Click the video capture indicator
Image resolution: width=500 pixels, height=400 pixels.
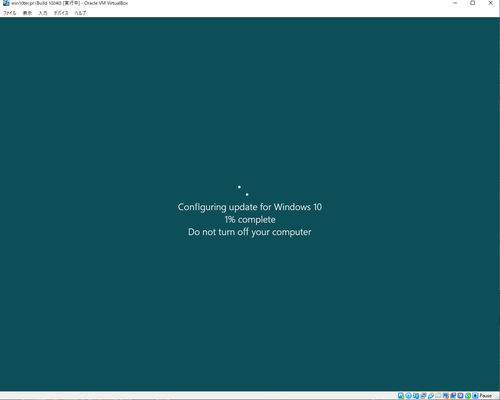pos(453,396)
